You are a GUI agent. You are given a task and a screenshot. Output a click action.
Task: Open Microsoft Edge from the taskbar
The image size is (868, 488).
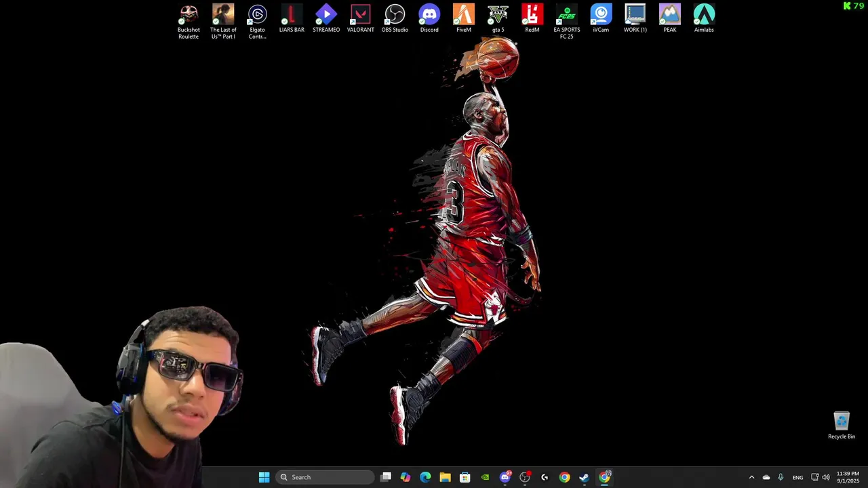(425, 477)
